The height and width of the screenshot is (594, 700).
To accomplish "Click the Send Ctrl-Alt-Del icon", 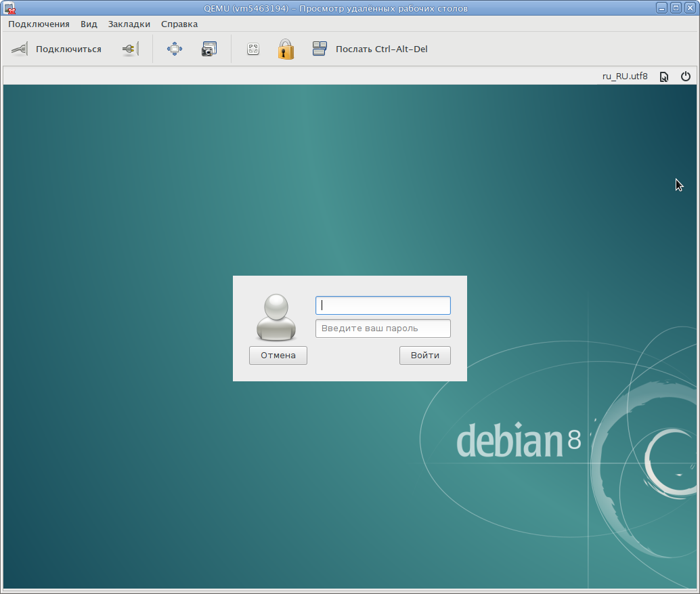I will (320, 49).
